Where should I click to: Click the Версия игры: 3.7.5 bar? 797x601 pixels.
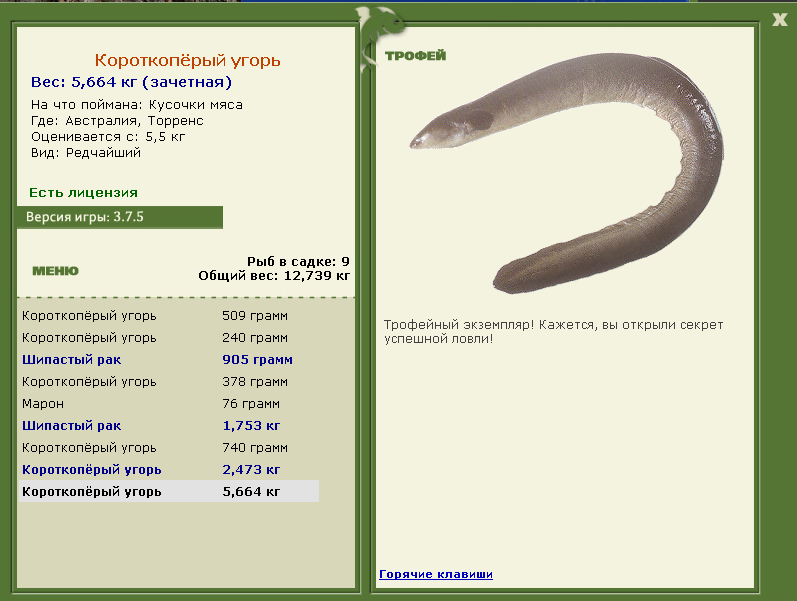120,217
